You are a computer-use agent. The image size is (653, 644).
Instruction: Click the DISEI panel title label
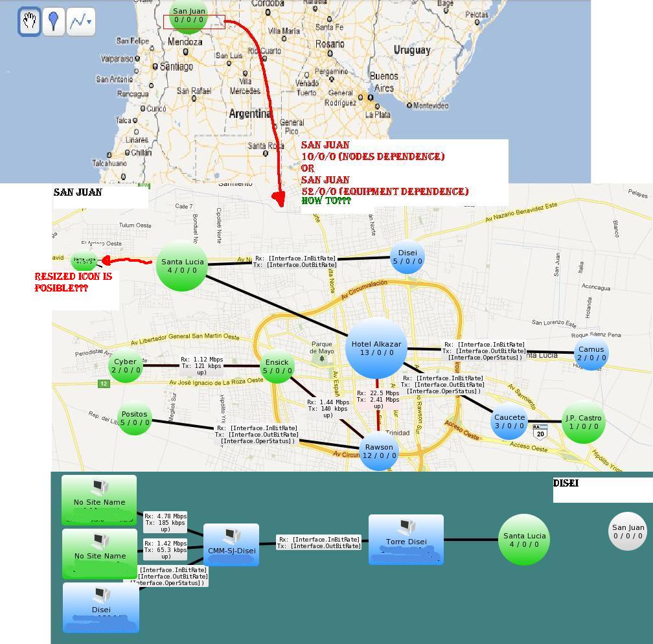(x=566, y=483)
